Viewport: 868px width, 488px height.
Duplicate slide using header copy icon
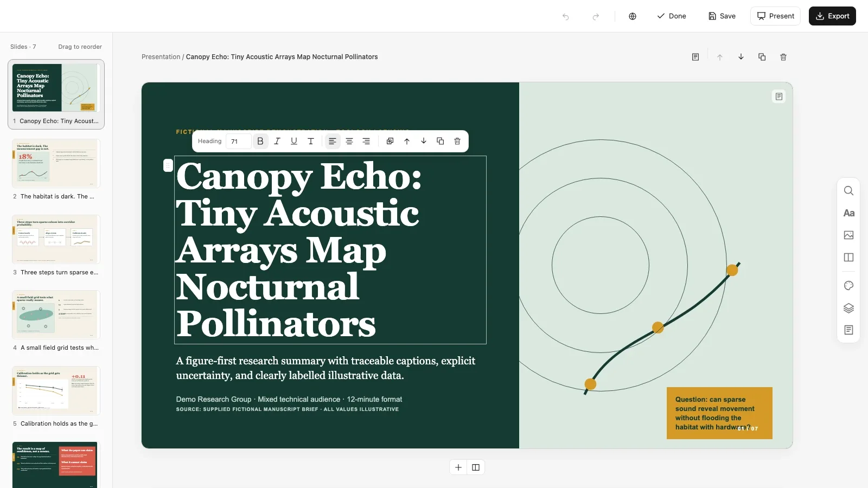click(x=762, y=57)
